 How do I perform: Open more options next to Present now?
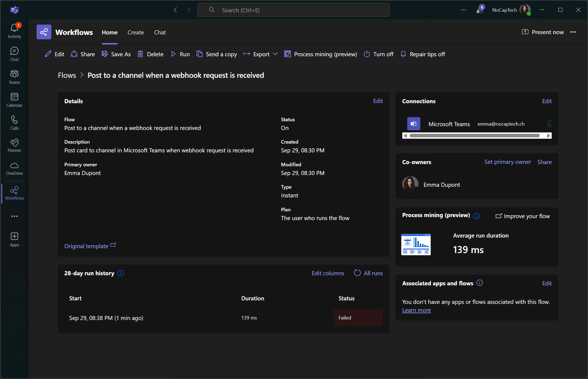[x=573, y=32]
